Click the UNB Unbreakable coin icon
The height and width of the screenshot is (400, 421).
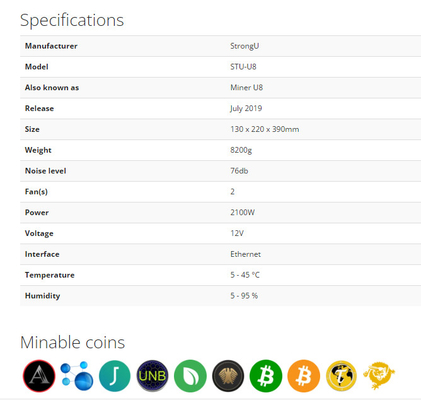tap(152, 376)
